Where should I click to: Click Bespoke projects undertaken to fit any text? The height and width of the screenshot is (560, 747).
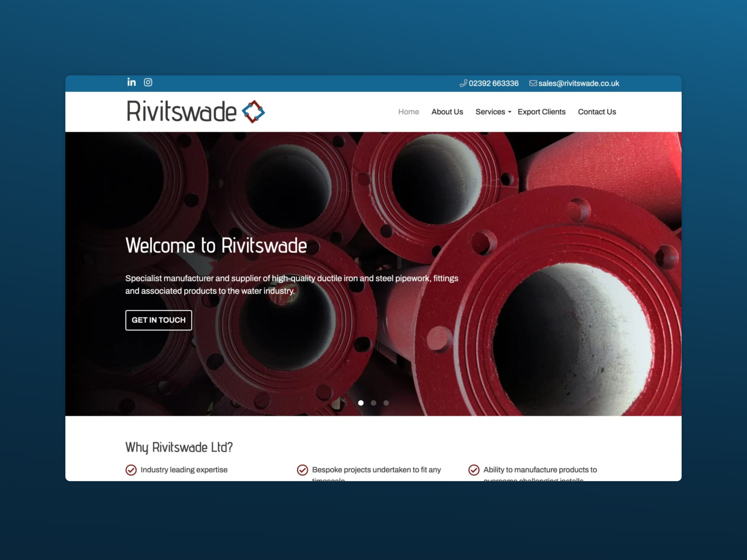(376, 470)
